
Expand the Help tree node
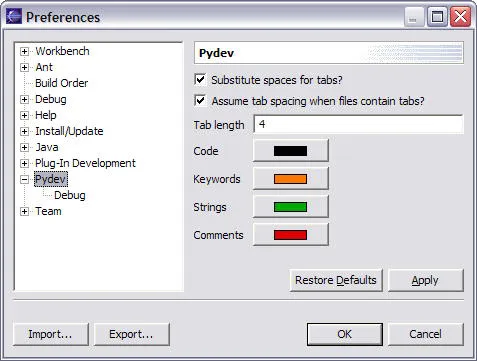(x=24, y=115)
